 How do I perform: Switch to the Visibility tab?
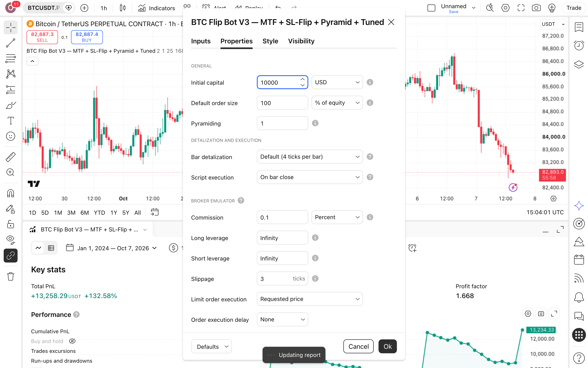[x=301, y=41]
